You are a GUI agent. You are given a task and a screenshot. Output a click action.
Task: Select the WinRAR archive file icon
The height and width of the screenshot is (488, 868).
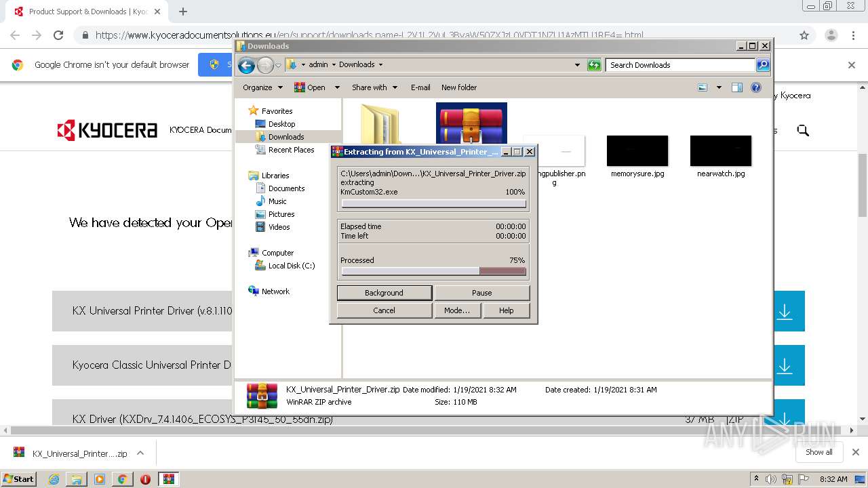pos(471,123)
